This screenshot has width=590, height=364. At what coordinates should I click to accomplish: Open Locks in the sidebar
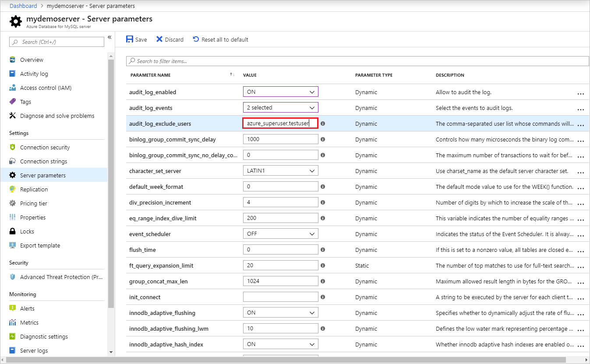(27, 231)
